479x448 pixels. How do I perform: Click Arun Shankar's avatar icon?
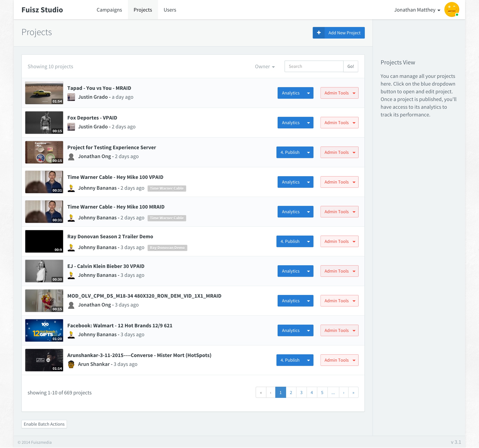coord(71,364)
